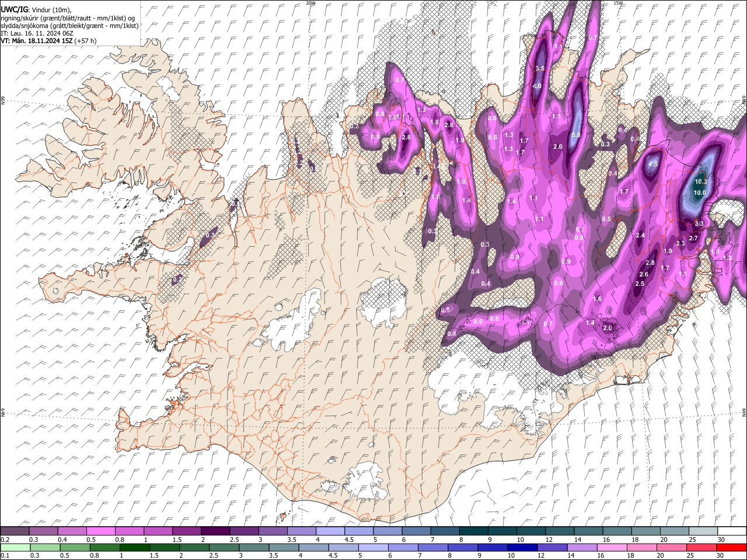Click the '5.8' snowfall value on the map
The image size is (747, 560).
click(x=577, y=135)
